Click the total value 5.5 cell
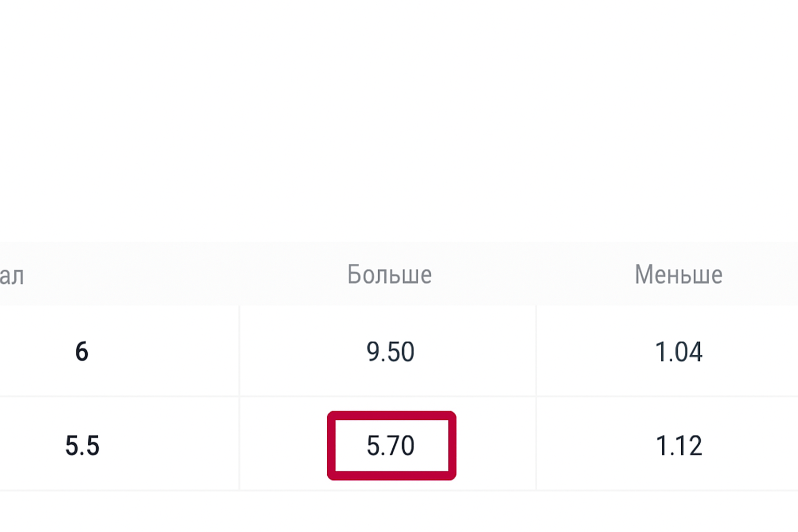The height and width of the screenshot is (532, 798). click(x=82, y=446)
